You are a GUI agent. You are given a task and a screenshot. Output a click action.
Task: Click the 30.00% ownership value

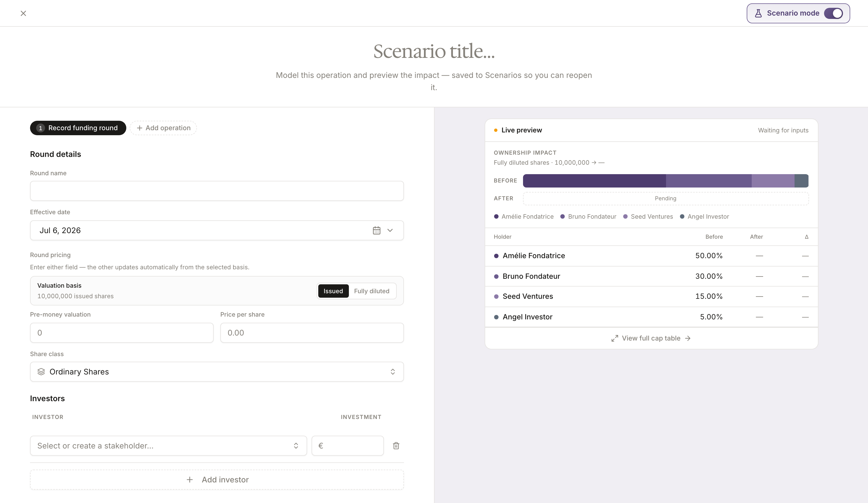tap(709, 276)
